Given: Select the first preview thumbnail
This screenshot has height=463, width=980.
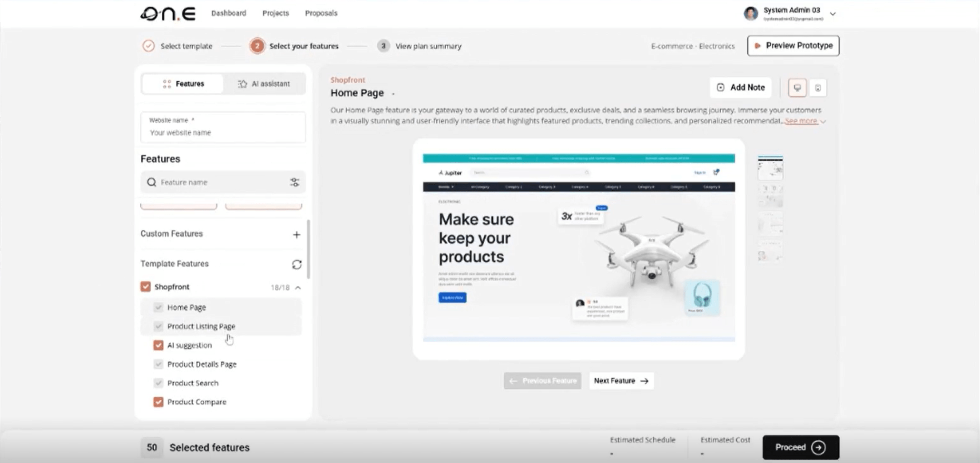Looking at the screenshot, I should (x=770, y=167).
